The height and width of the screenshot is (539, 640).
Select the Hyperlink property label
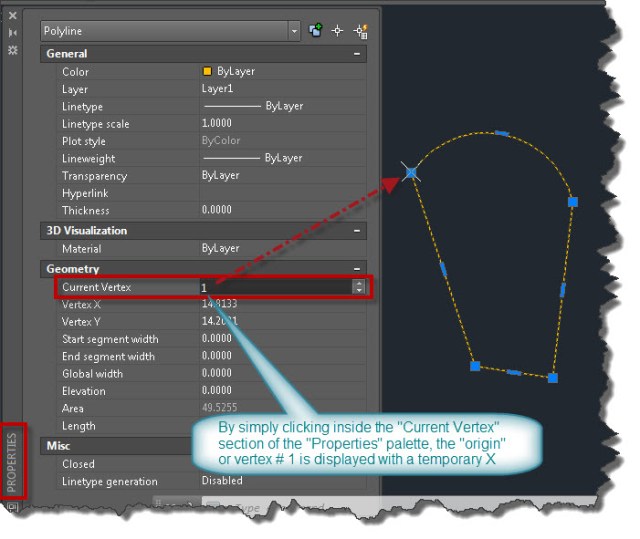(x=85, y=193)
